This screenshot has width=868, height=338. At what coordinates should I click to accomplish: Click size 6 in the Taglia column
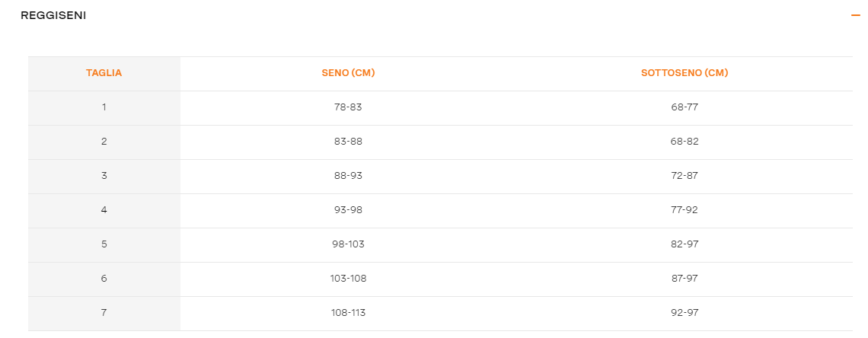pos(104,279)
